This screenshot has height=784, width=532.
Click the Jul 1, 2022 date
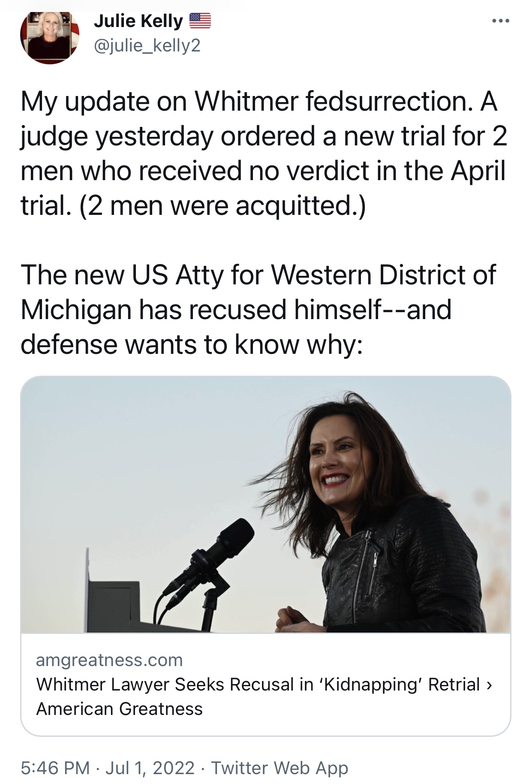(x=150, y=768)
